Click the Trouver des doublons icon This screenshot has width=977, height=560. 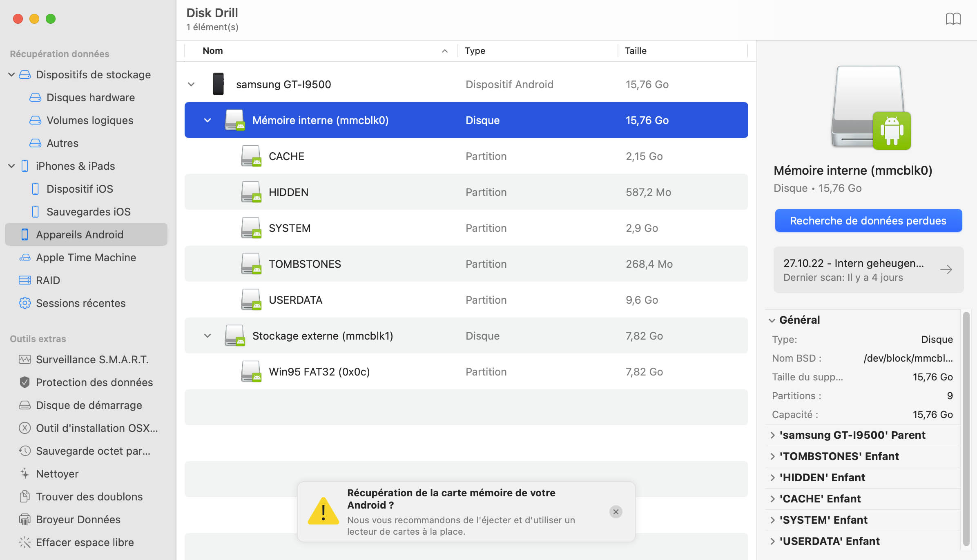coord(25,496)
